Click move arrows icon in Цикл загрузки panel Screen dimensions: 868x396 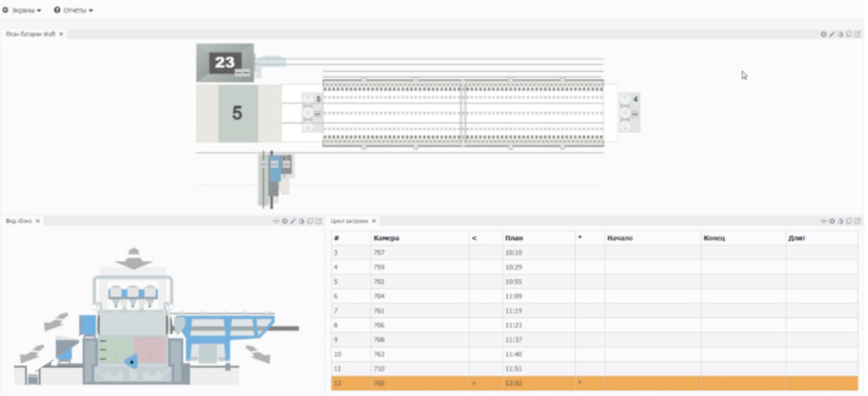click(823, 221)
